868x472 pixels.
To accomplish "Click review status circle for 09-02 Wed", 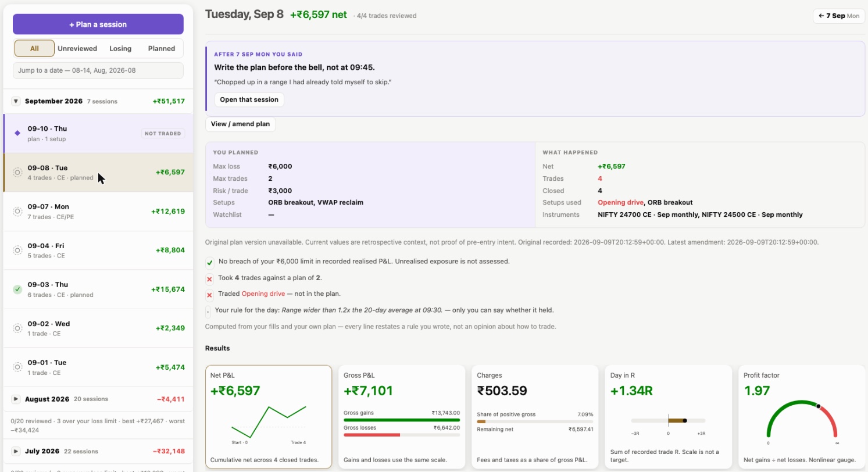I will coord(17,328).
